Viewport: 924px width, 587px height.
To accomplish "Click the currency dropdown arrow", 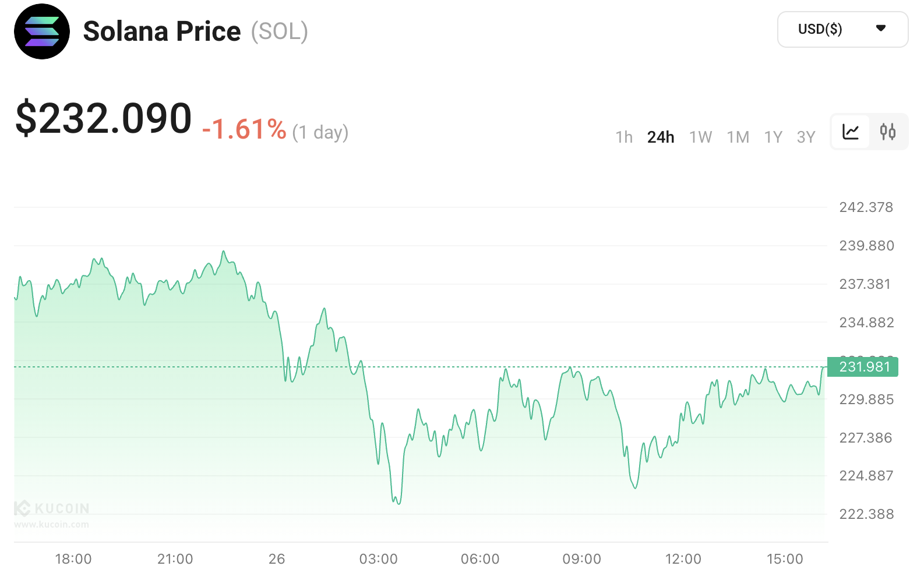I will click(881, 29).
